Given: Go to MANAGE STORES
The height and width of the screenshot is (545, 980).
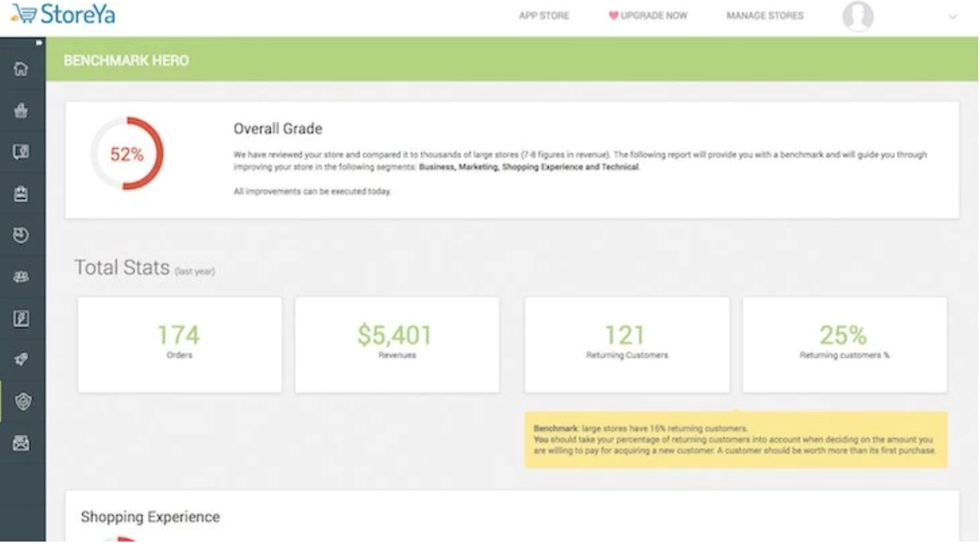Looking at the screenshot, I should coord(765,16).
